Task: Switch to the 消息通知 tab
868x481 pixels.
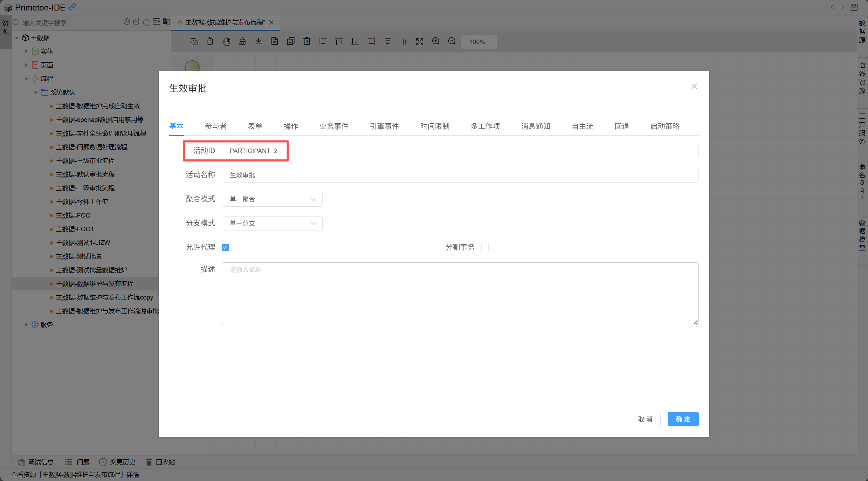Action: [x=535, y=126]
